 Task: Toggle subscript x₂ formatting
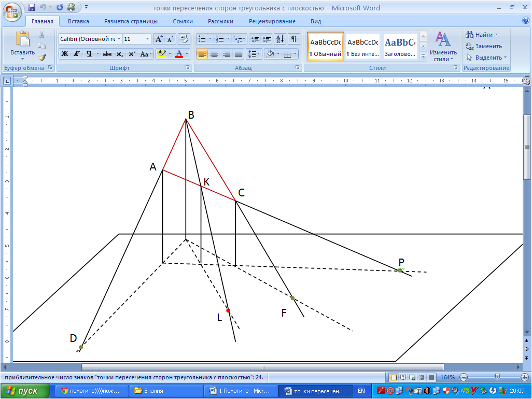pyautogui.click(x=119, y=54)
